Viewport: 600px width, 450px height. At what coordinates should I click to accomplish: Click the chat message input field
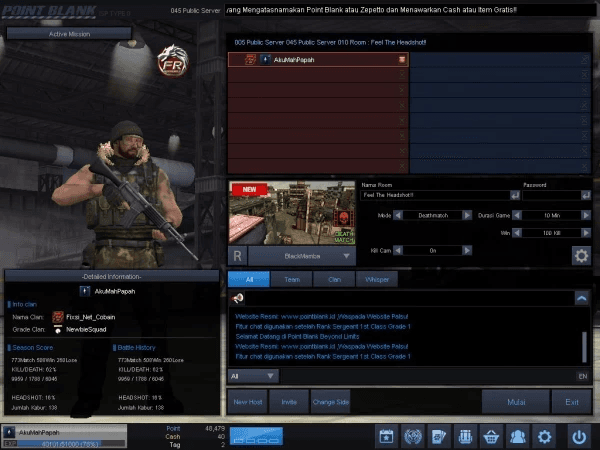pyautogui.click(x=428, y=376)
